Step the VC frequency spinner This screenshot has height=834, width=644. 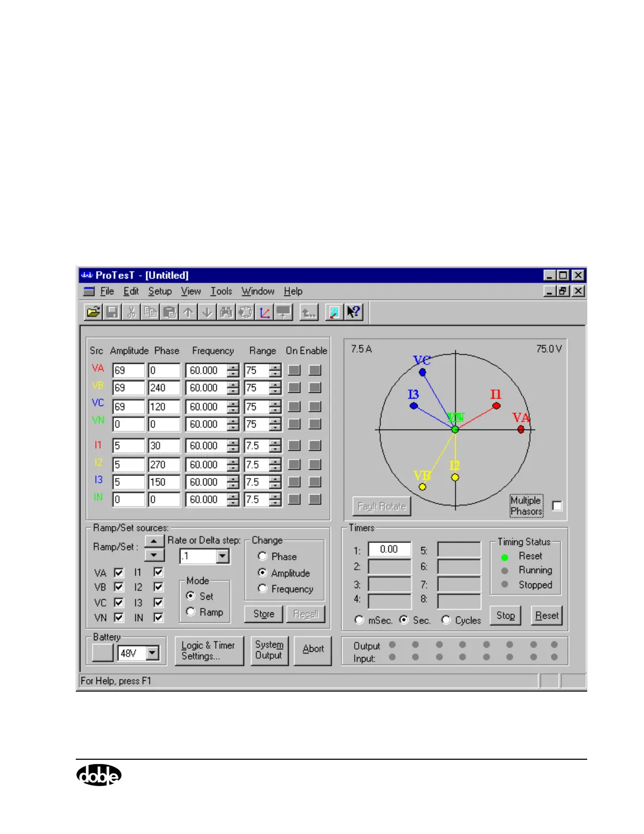(x=233, y=406)
